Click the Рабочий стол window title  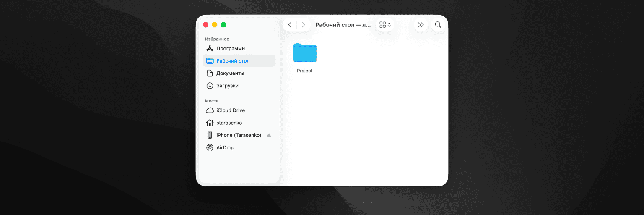click(343, 25)
